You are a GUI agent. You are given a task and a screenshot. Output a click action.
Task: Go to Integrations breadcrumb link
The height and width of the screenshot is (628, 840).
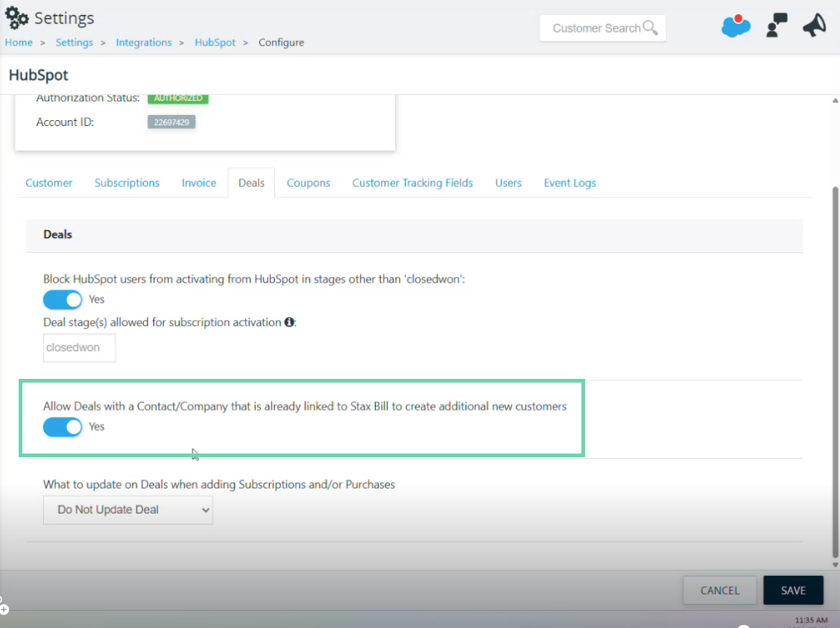tap(144, 43)
